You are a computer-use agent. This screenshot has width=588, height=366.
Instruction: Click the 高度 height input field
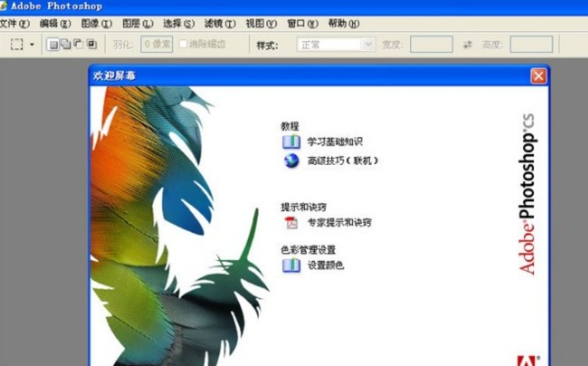pyautogui.click(x=532, y=45)
